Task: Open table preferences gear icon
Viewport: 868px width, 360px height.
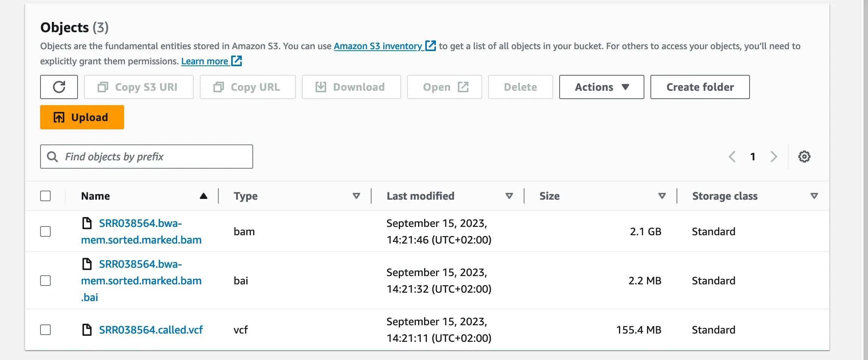Action: [x=804, y=157]
